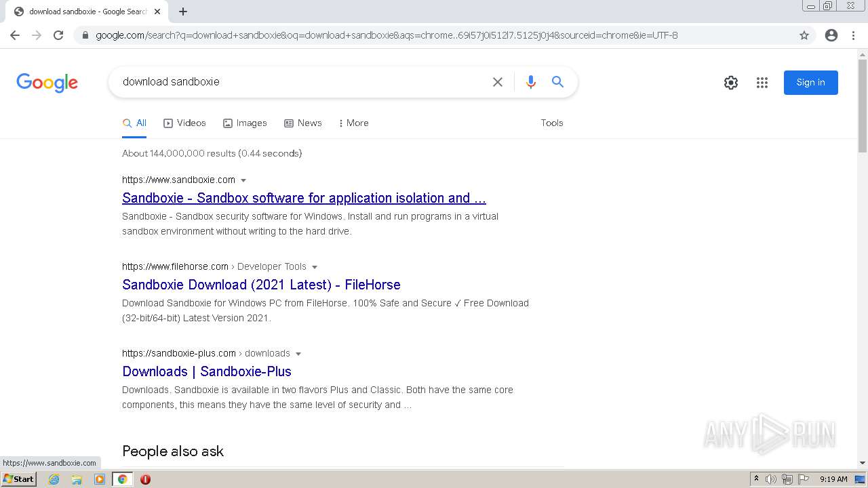868x488 pixels.
Task: Open Internet Explorer from taskbar
Action: click(54, 479)
